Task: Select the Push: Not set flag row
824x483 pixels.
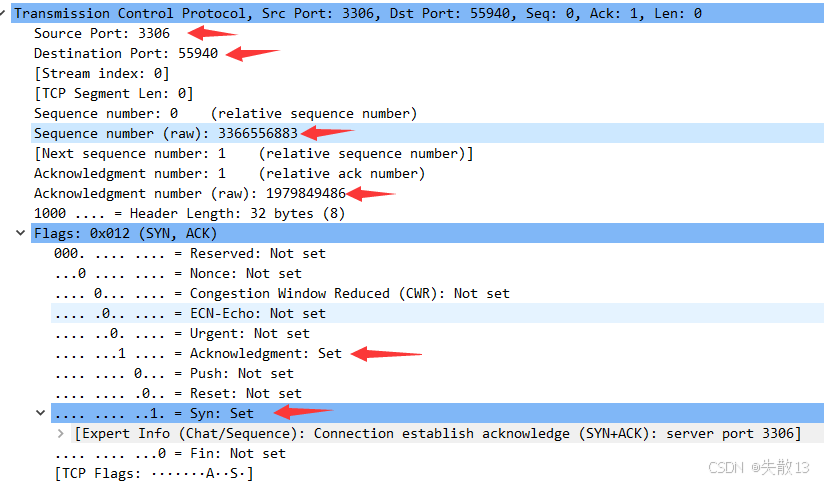Action: pyautogui.click(x=174, y=373)
